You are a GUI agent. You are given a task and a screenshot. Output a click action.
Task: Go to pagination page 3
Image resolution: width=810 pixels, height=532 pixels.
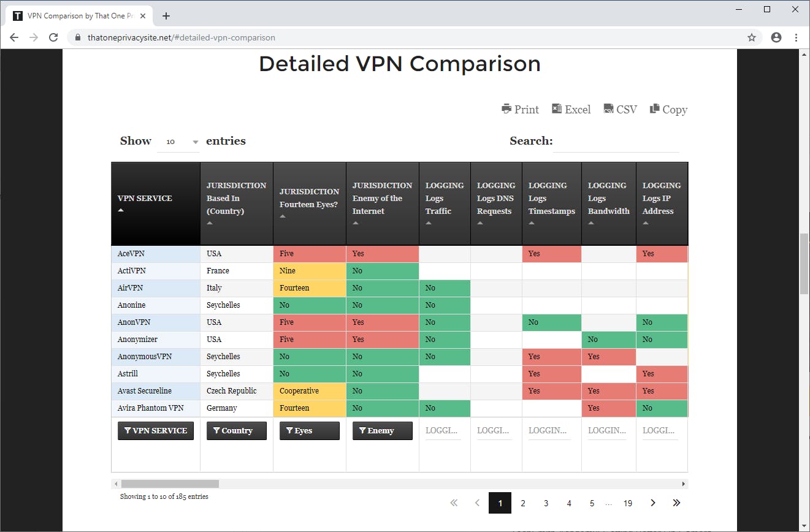point(546,503)
